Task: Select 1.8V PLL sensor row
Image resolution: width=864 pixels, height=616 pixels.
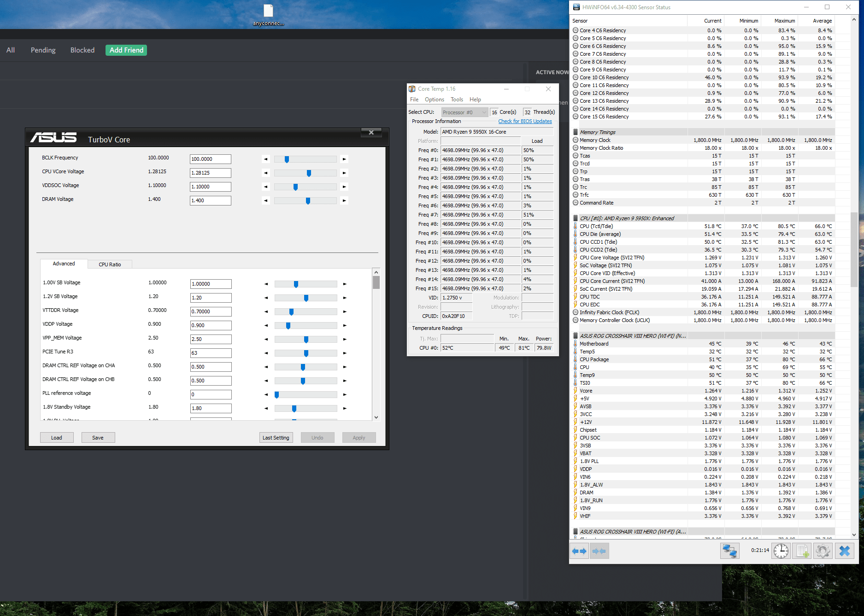Action: [703, 461]
